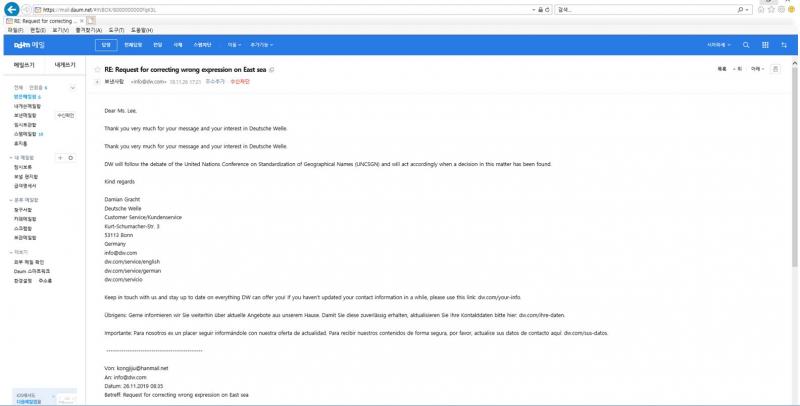The height and width of the screenshot is (406, 800).
Task: Open the search magnifier in the blue header
Action: click(745, 45)
